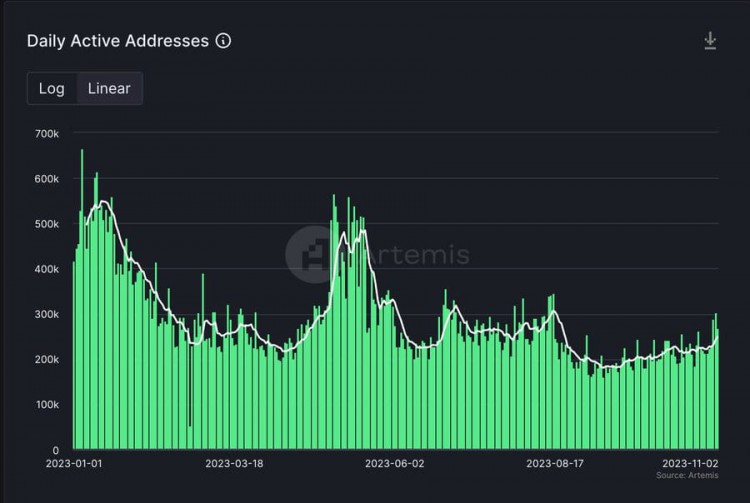
Task: Click the Source: Artemis attribution text
Action: click(687, 475)
